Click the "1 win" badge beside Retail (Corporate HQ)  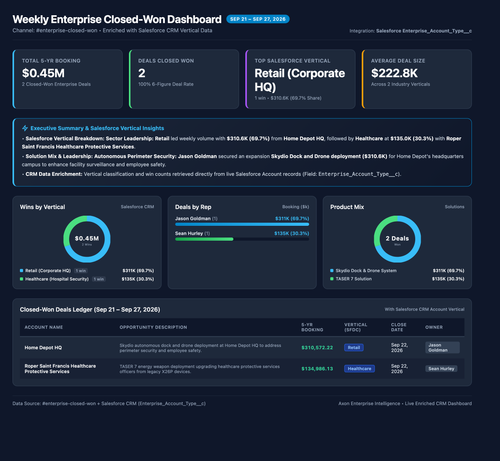point(81,271)
